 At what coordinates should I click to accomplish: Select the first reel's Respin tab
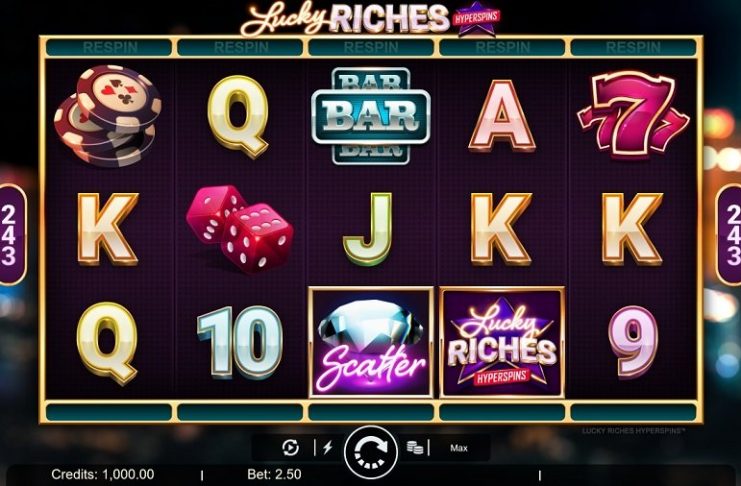(x=109, y=47)
